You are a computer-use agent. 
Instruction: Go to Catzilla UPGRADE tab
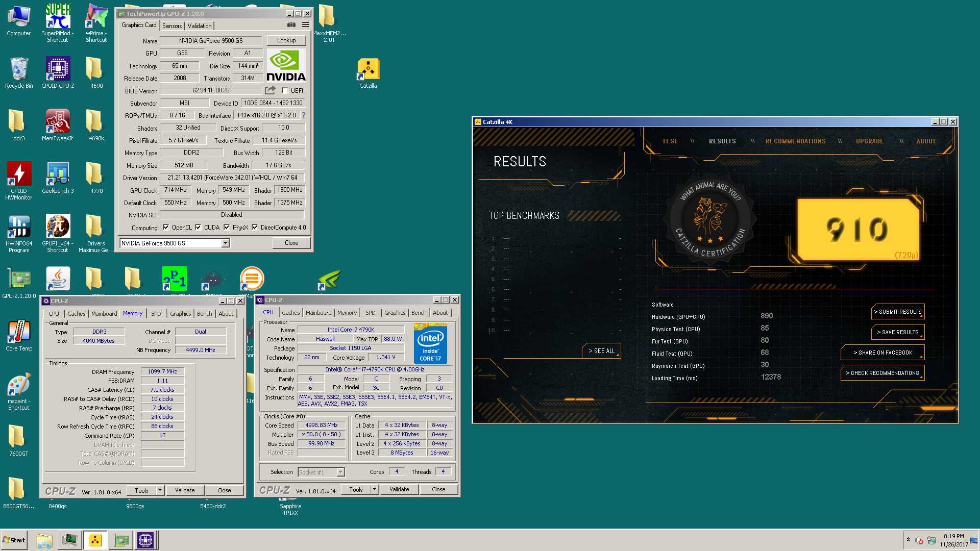pyautogui.click(x=870, y=141)
